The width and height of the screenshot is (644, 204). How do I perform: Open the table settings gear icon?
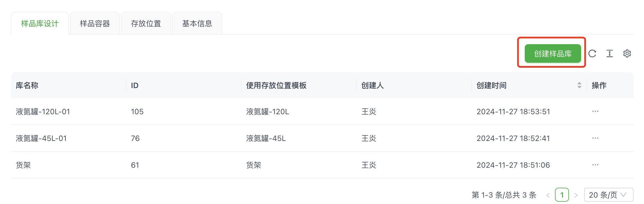click(x=627, y=53)
